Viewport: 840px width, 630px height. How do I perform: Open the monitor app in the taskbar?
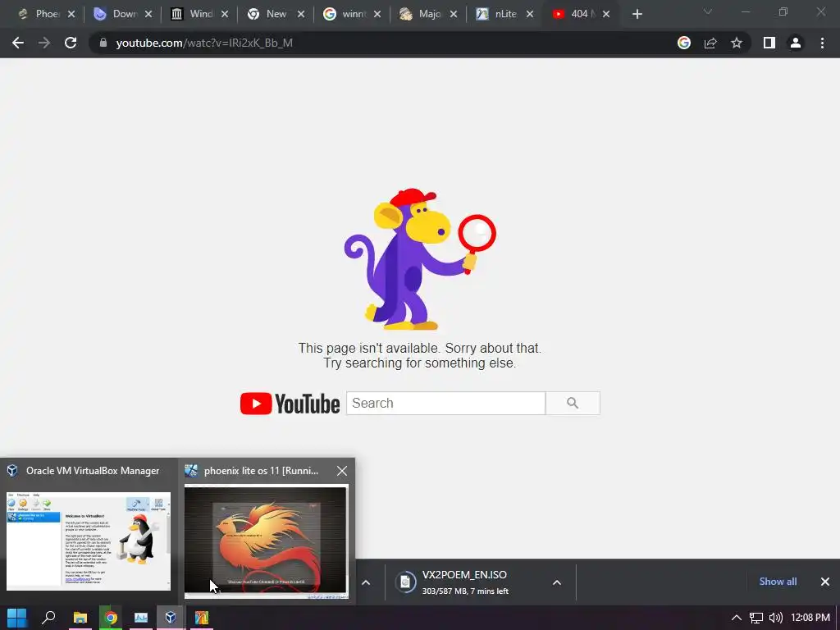[x=141, y=618]
